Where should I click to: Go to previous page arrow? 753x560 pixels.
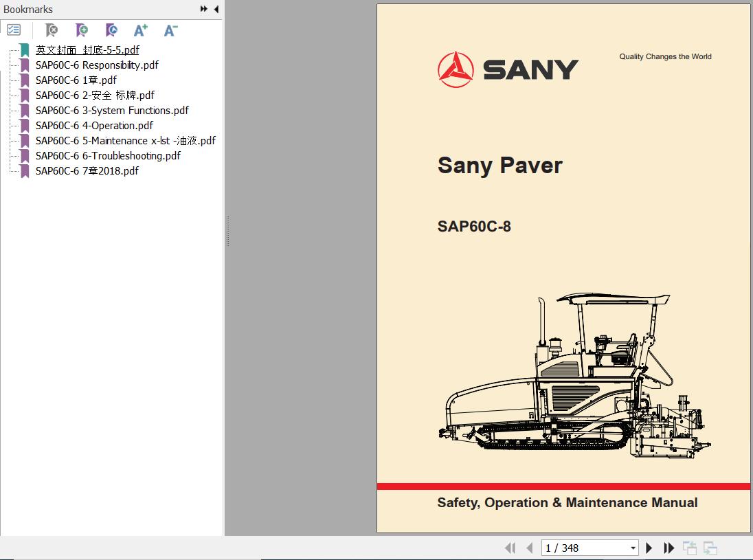530,548
